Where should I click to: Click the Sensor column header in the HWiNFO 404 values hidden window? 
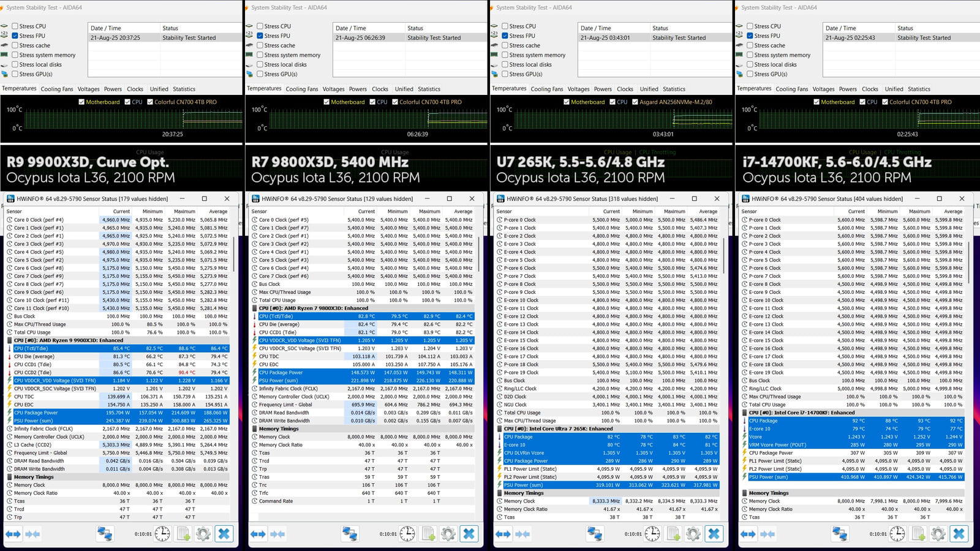tap(786, 211)
